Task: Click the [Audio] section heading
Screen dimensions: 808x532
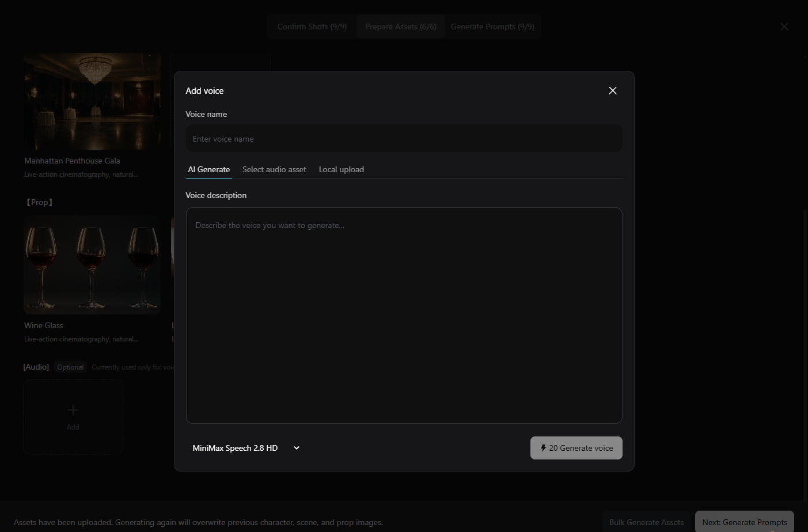Action: click(36, 367)
